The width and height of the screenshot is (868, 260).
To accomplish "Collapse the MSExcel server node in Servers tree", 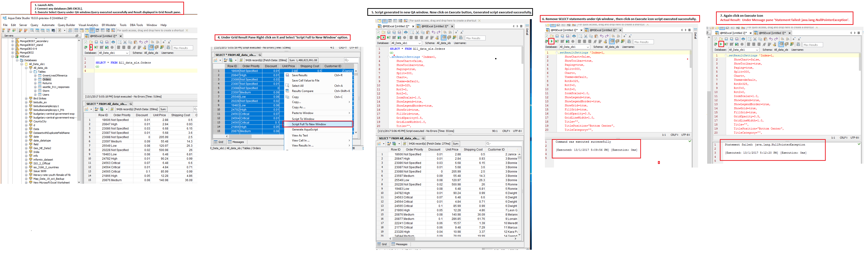I will (x=12, y=56).
